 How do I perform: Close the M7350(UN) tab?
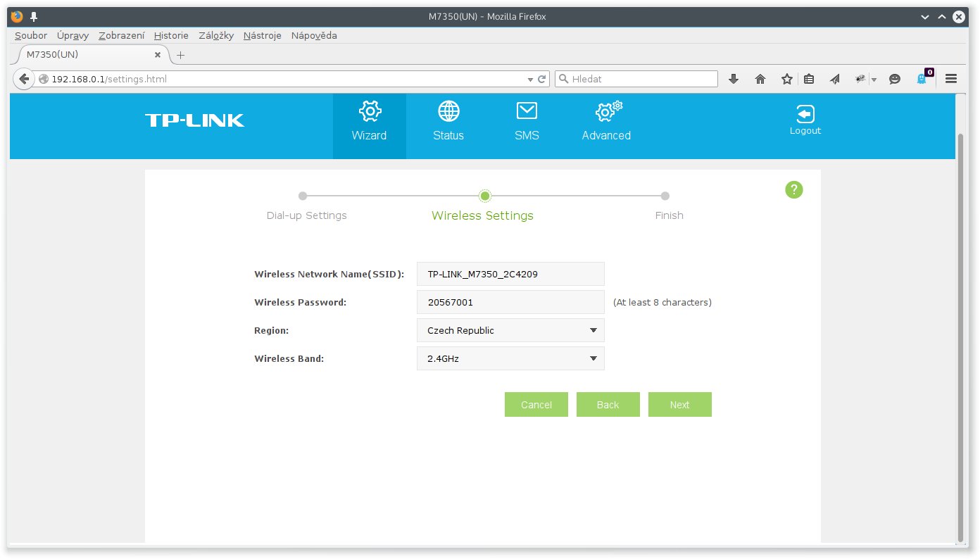(x=157, y=54)
